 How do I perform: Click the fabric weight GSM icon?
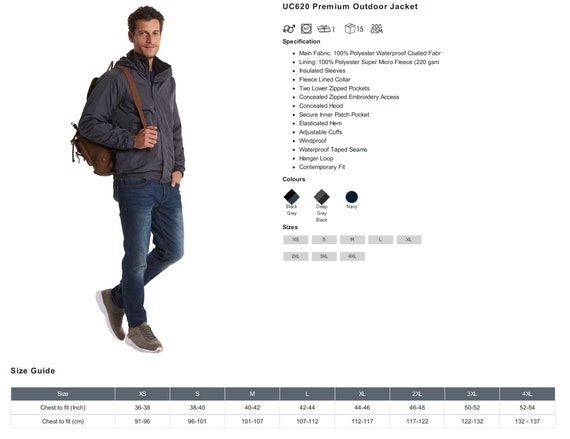coord(377,29)
